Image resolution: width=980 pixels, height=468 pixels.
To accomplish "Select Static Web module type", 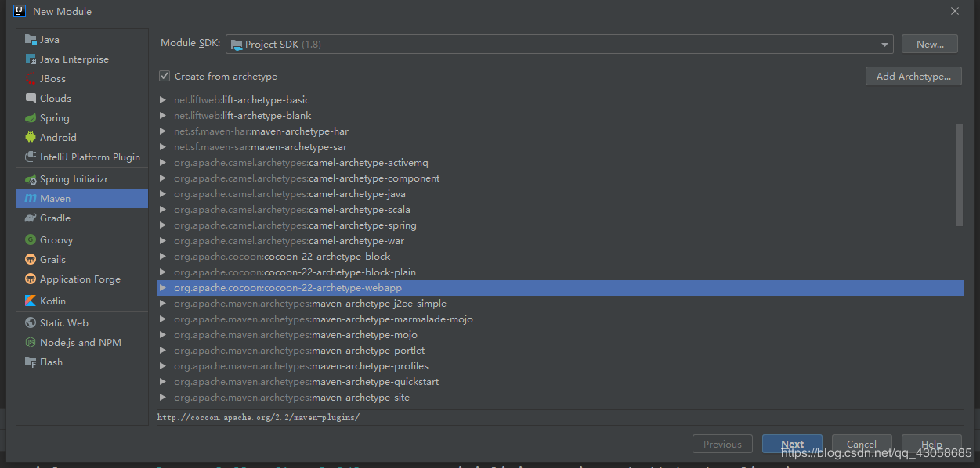I will (x=82, y=323).
